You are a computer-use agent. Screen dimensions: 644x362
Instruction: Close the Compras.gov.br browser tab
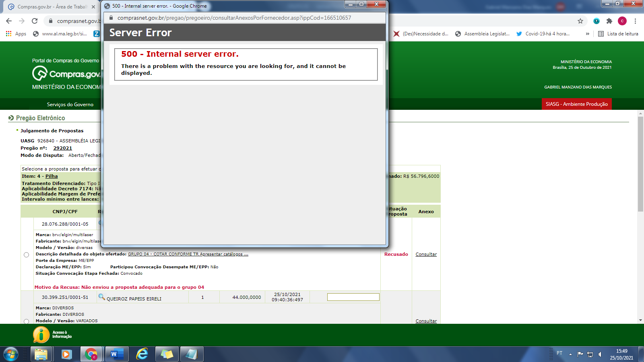click(93, 7)
